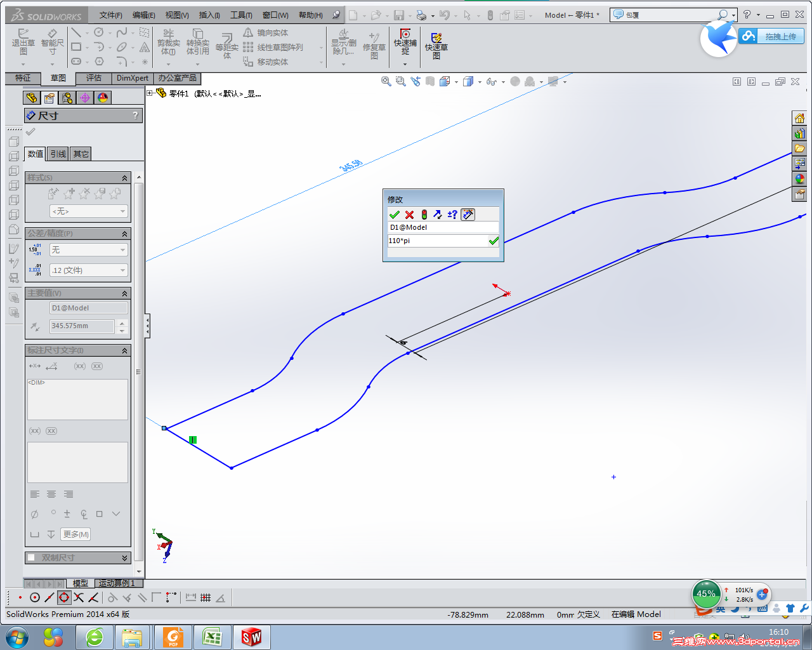Image resolution: width=812 pixels, height=650 pixels.
Task: Click the Rebuild traffic light in Modify dialog
Action: (x=424, y=215)
